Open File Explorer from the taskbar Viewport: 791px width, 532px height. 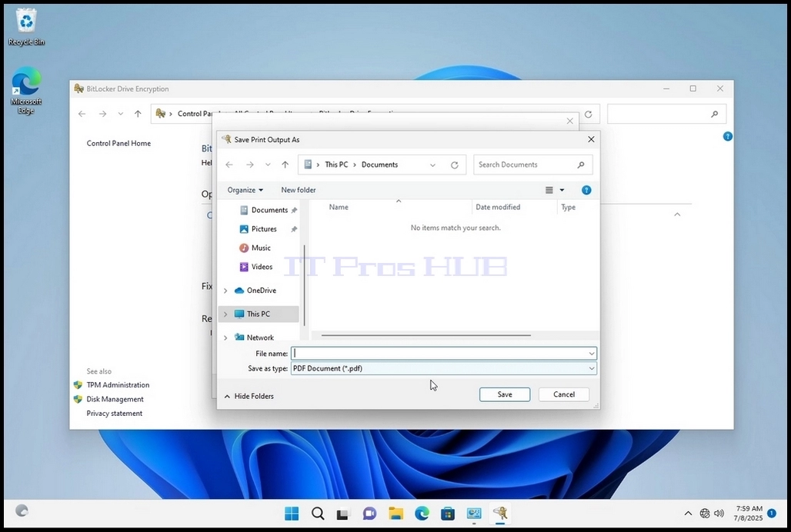point(396,514)
